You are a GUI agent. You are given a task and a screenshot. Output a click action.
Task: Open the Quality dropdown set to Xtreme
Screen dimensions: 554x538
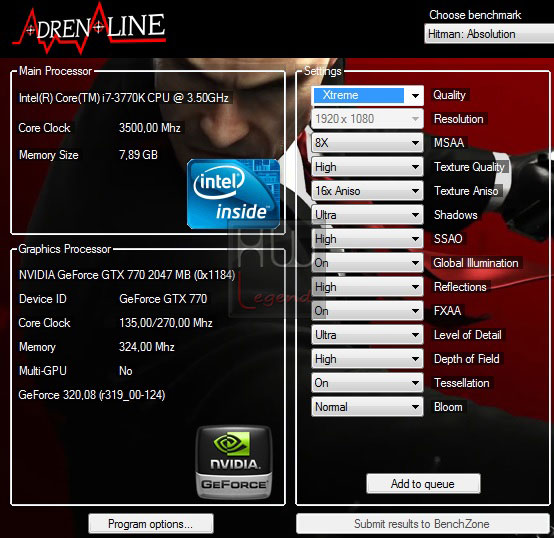[x=367, y=95]
